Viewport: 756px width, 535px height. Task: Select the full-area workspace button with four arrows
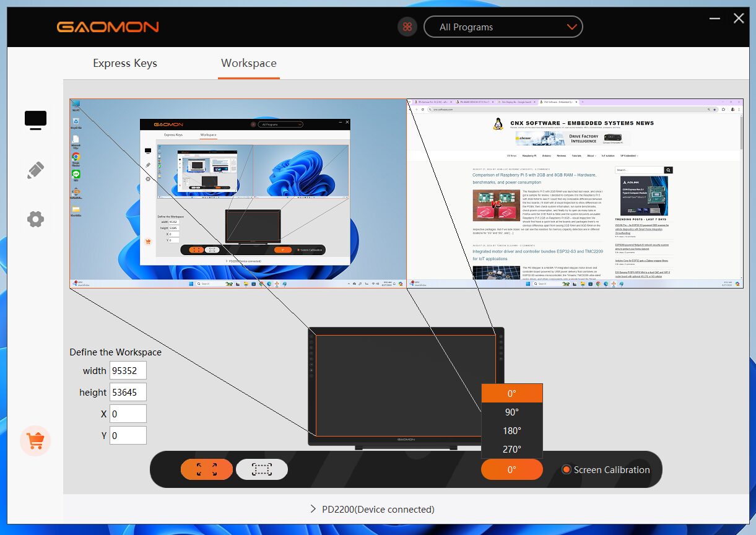207,469
